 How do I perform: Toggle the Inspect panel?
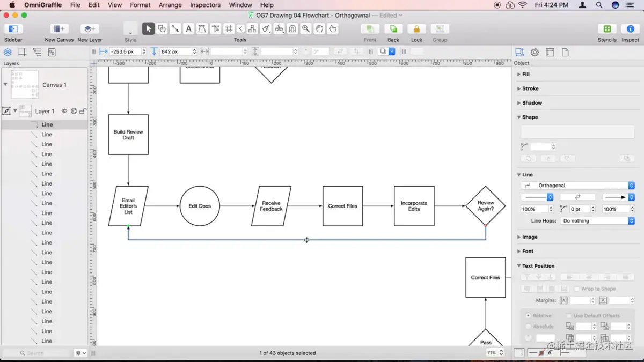point(630,29)
